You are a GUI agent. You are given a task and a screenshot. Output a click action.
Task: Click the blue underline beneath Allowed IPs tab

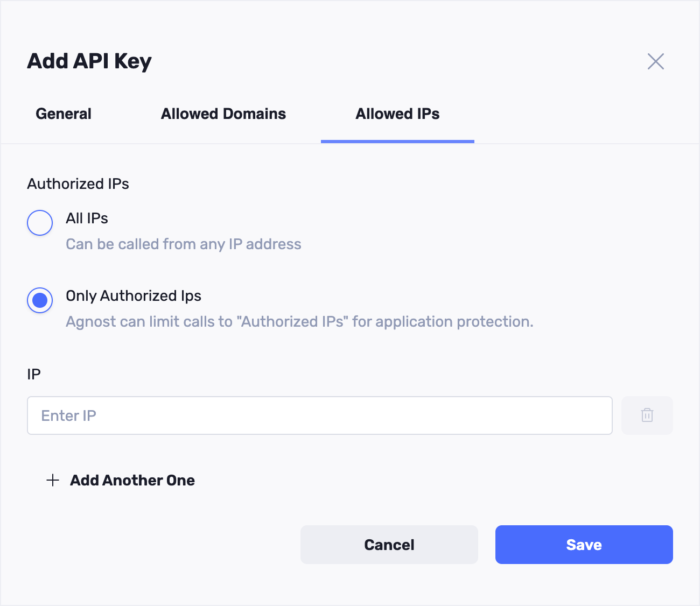[x=397, y=142]
